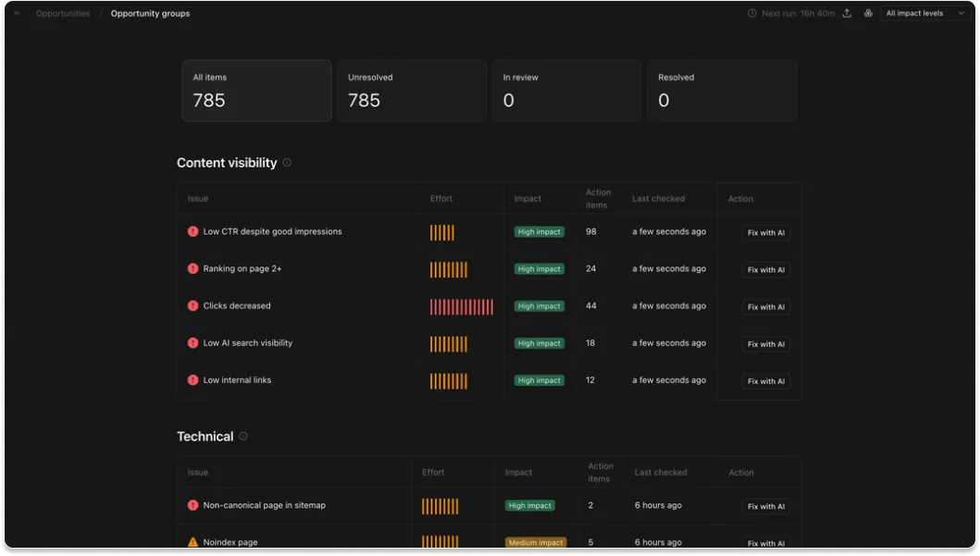This screenshot has height=556, width=980.
Task: Select the All items 785 card
Action: click(x=256, y=91)
